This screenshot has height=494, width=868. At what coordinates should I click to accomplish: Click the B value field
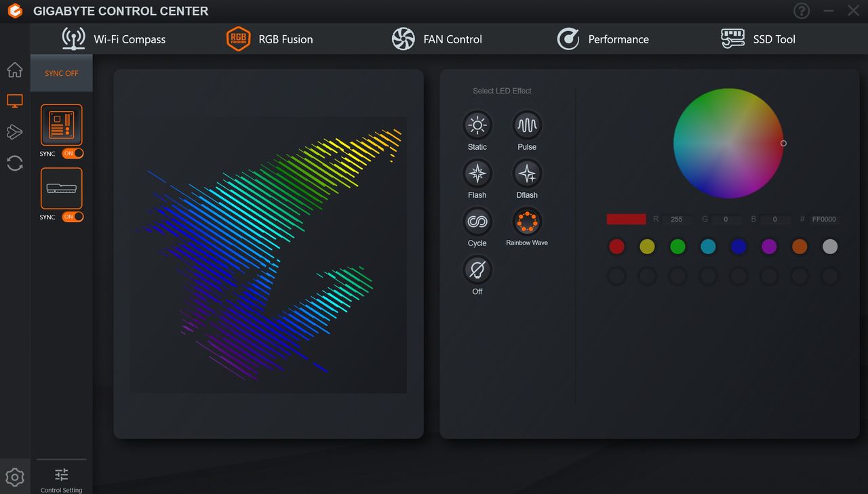point(776,220)
